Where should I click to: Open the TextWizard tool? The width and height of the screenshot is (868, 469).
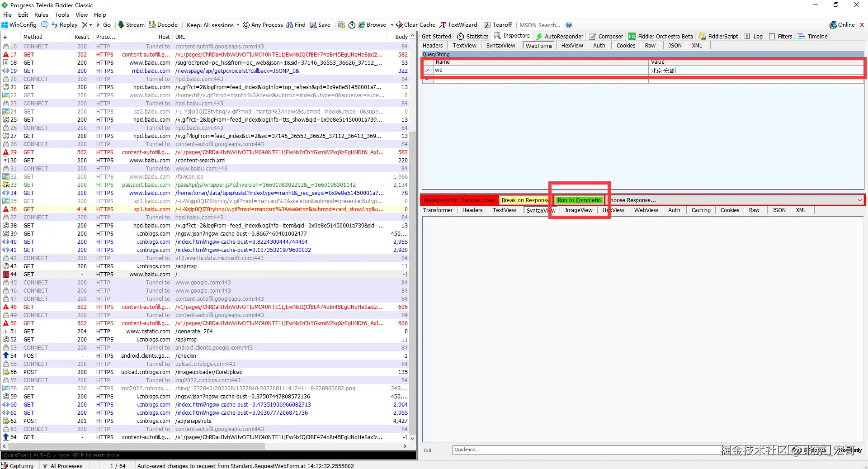point(458,25)
